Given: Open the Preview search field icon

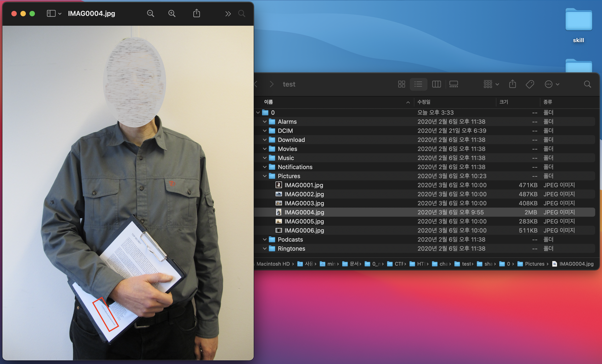Looking at the screenshot, I should (241, 13).
